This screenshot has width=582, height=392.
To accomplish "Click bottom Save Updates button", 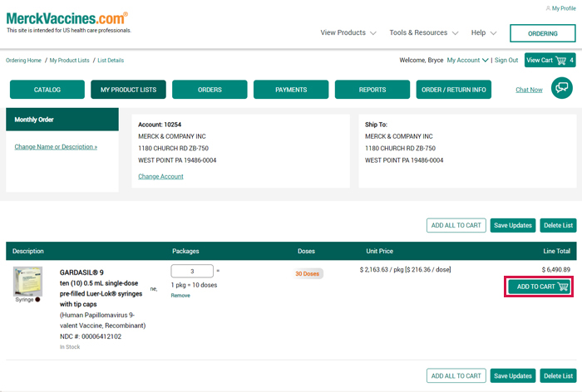I will (513, 375).
